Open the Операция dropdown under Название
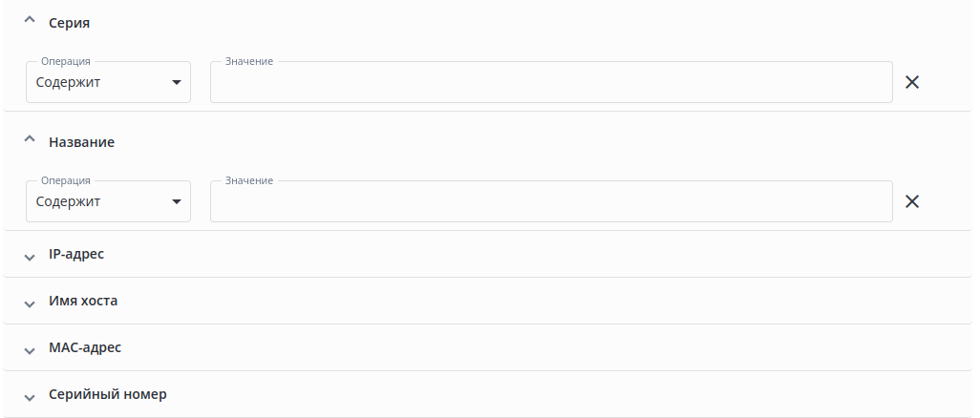Viewport: 980px width, 418px height. (100, 201)
